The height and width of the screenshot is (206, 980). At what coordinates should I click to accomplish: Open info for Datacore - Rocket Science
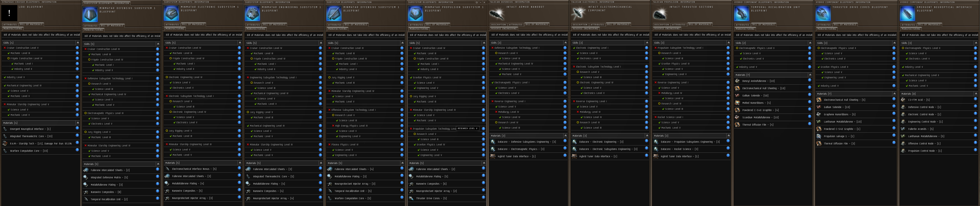728,148
